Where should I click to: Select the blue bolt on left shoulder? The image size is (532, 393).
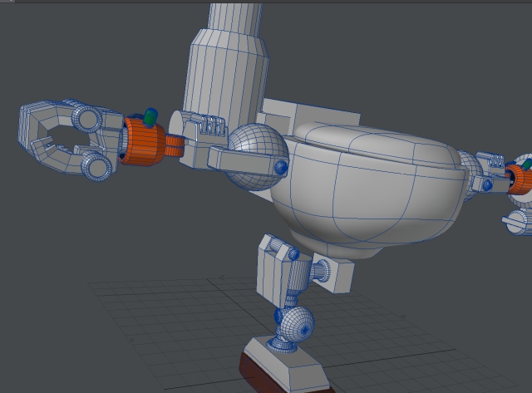point(280,169)
